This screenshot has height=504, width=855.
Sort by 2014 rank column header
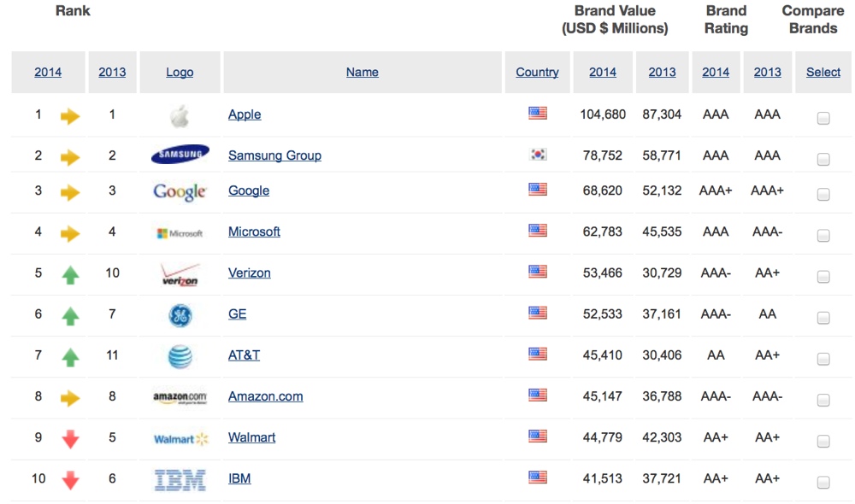48,73
